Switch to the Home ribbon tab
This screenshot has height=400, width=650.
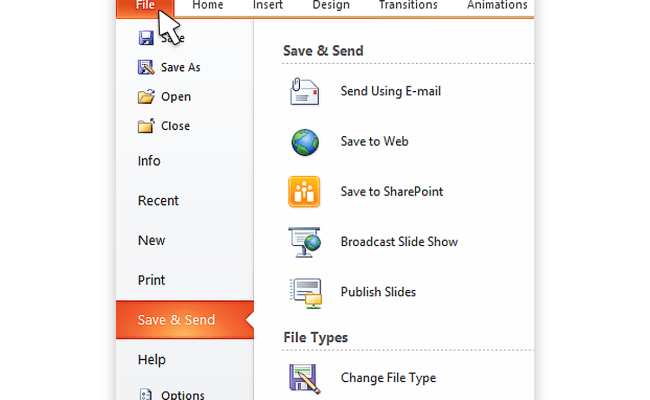(x=208, y=5)
